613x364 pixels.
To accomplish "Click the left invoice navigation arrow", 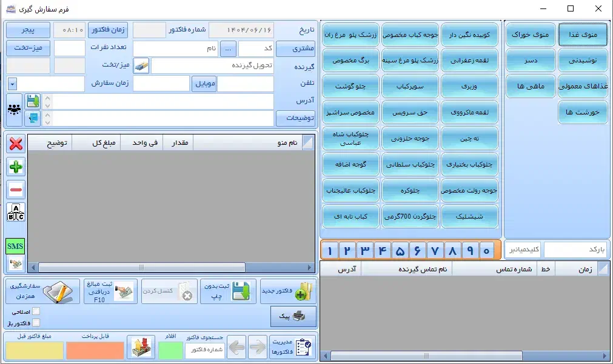I will pyautogui.click(x=236, y=347).
